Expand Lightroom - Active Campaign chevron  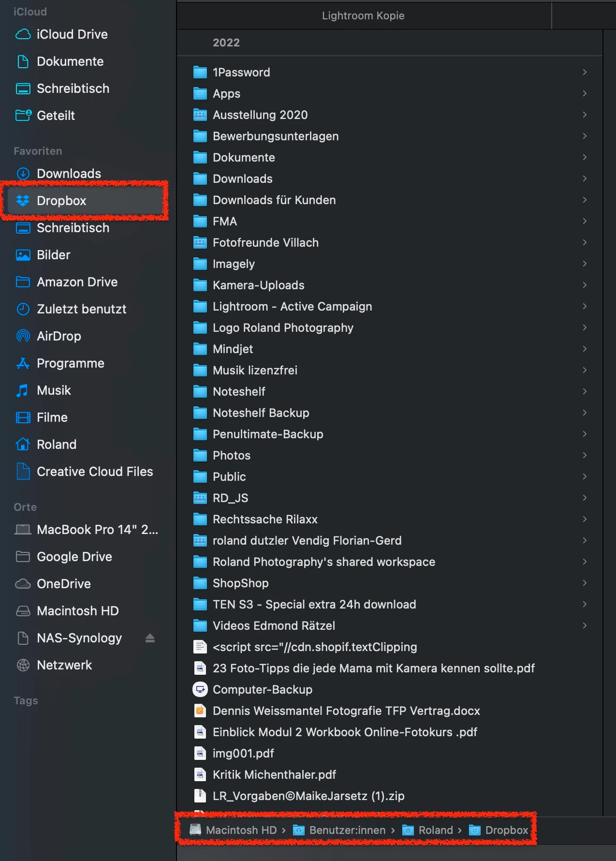[x=585, y=306]
